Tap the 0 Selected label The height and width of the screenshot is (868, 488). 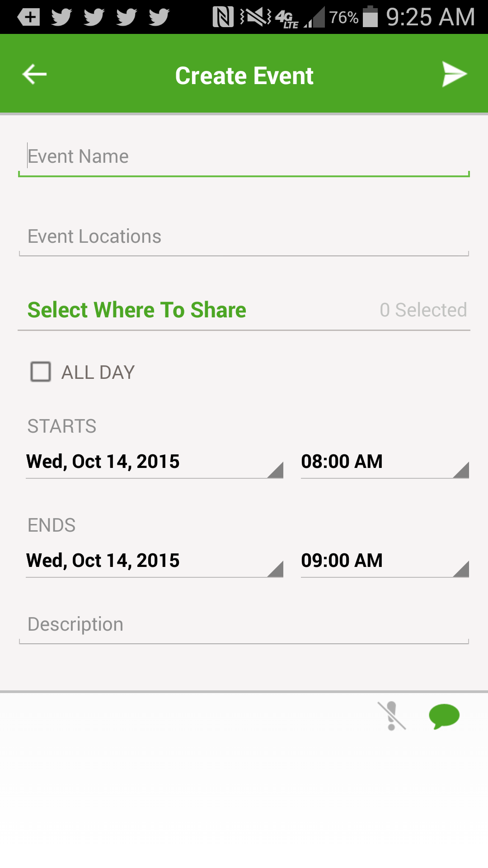423,310
